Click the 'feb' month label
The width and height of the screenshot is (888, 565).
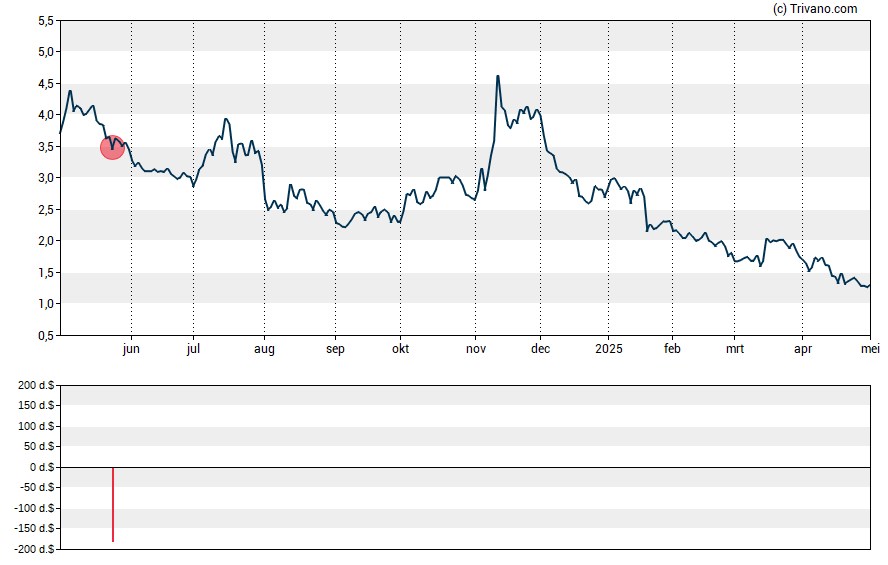click(672, 349)
